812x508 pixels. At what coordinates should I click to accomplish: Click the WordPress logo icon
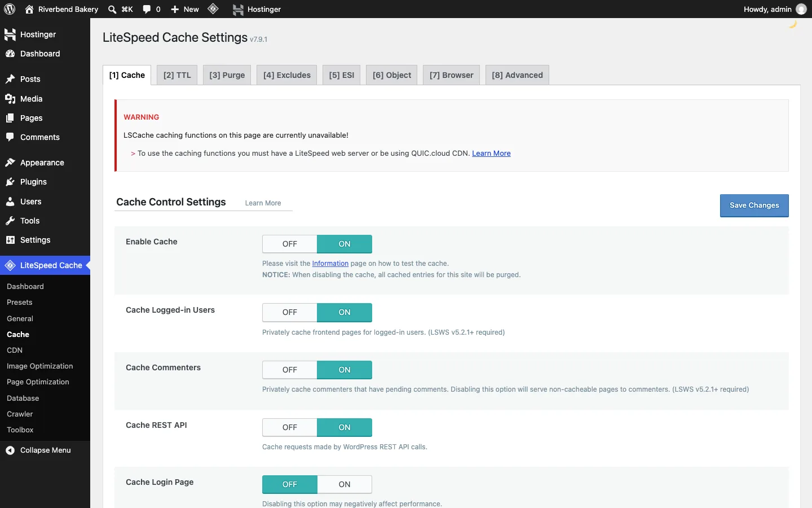point(10,9)
